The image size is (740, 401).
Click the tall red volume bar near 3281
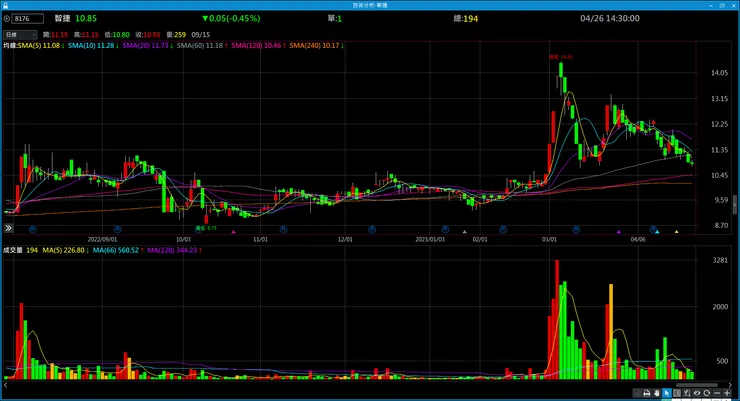coord(557,319)
